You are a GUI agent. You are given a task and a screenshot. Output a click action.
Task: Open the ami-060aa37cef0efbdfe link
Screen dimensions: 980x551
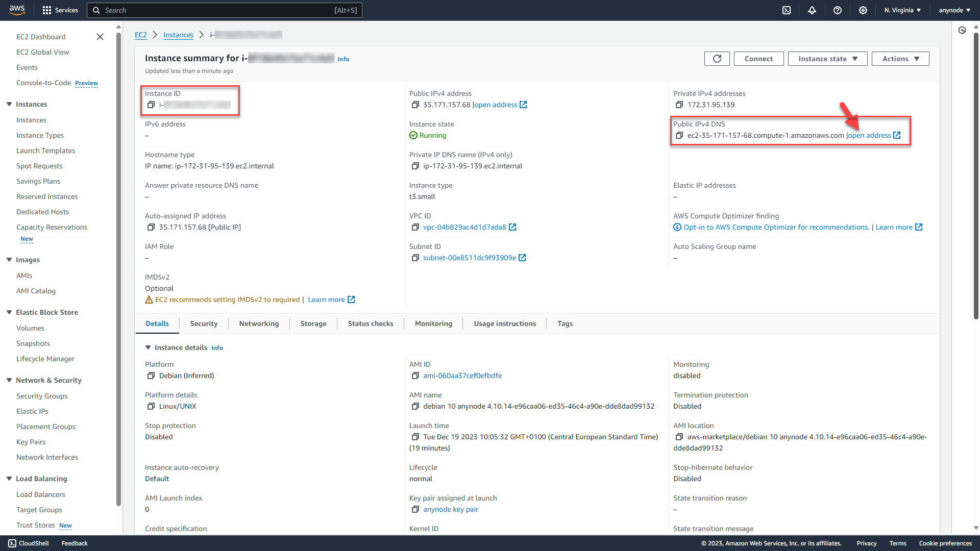(x=462, y=375)
